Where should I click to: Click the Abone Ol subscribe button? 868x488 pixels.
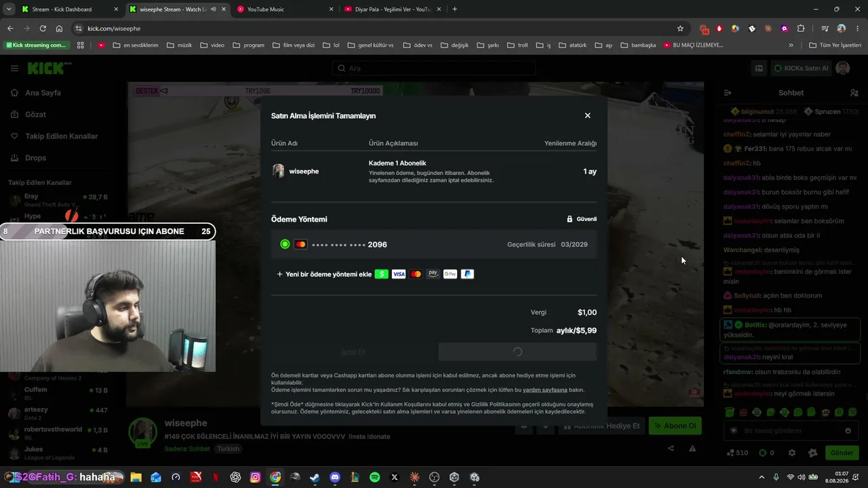675,426
